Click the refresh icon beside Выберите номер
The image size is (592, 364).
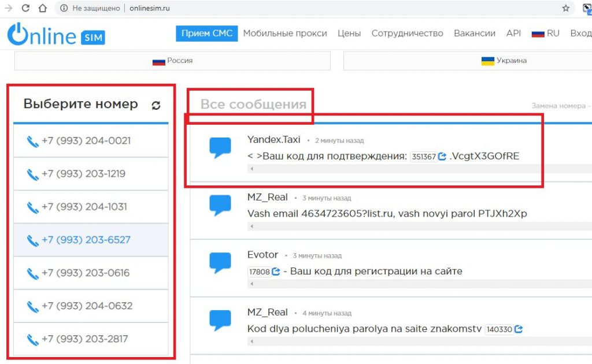coord(156,105)
